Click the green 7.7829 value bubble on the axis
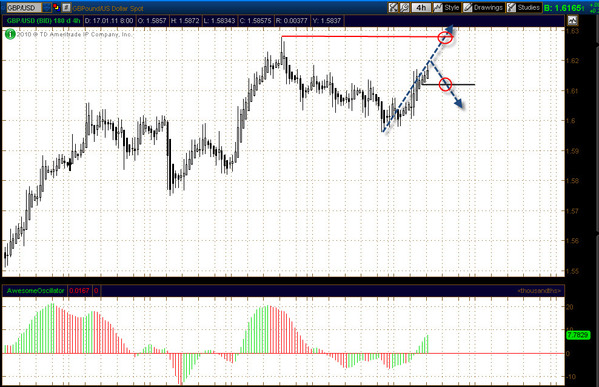Image resolution: width=599 pixels, height=387 pixels. (x=578, y=335)
